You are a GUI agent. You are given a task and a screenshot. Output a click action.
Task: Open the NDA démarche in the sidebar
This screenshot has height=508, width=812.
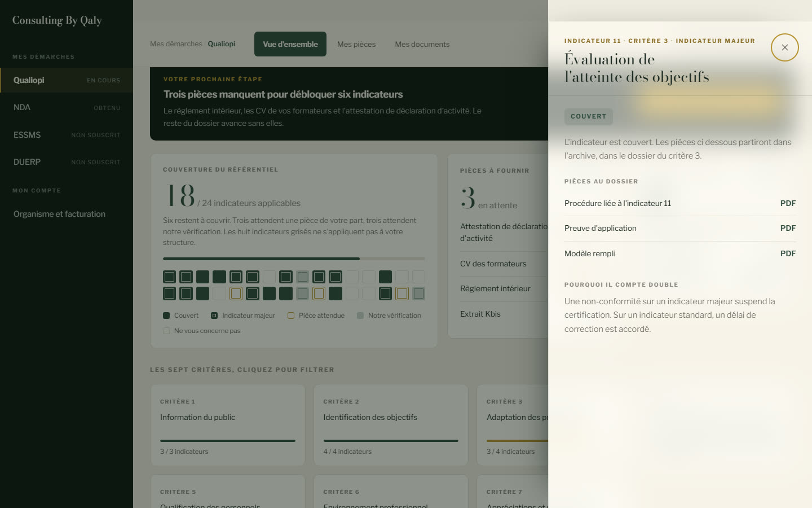point(67,107)
